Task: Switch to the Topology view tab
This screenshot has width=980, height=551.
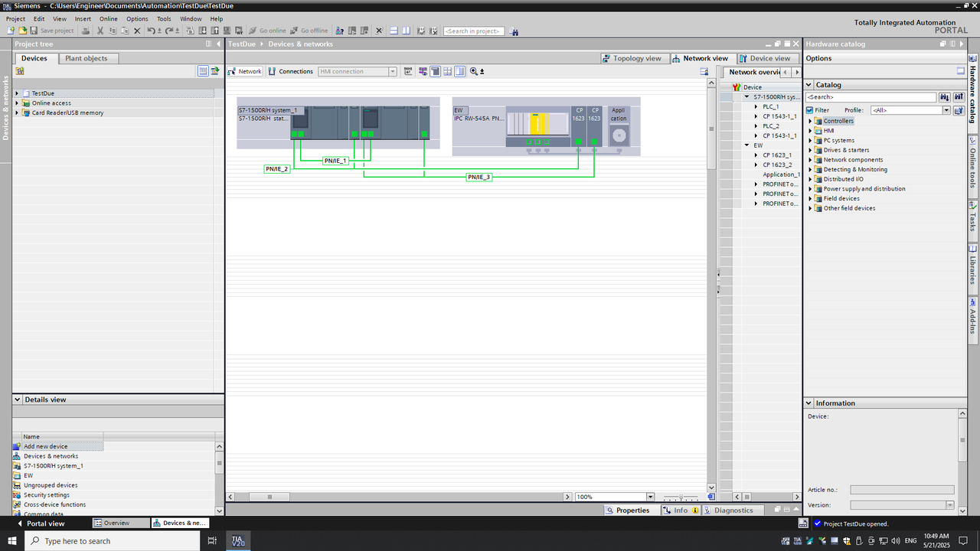Action: click(x=631, y=58)
